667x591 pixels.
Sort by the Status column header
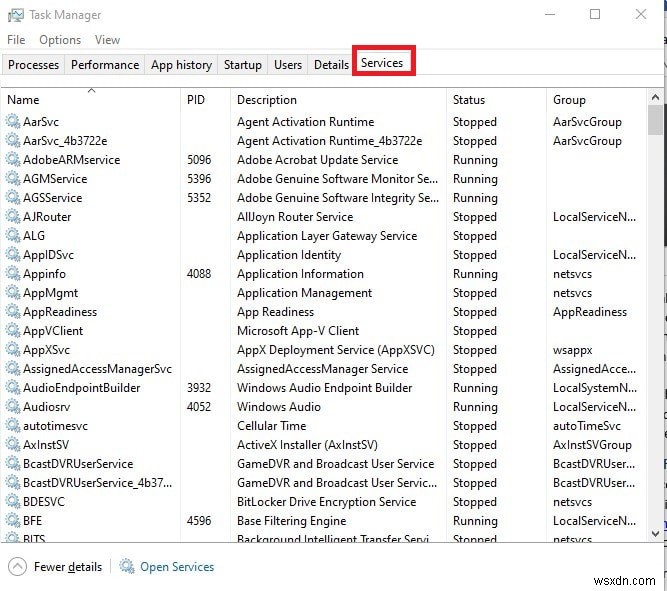(496, 100)
